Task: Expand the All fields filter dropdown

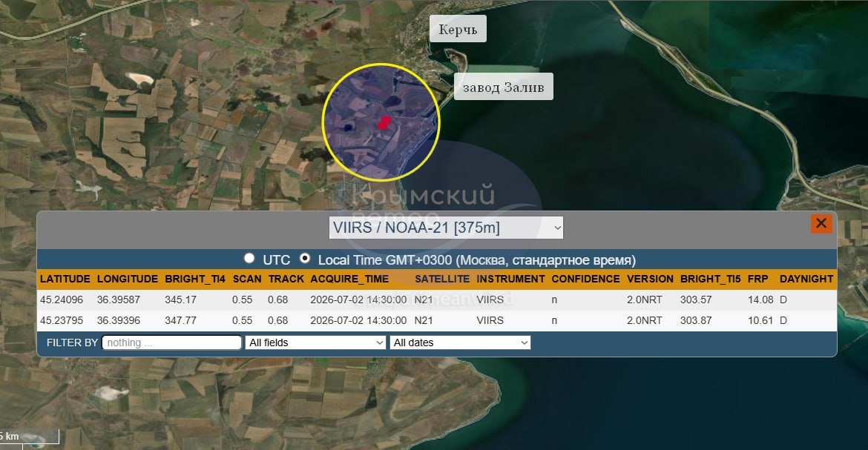Action: click(x=315, y=343)
